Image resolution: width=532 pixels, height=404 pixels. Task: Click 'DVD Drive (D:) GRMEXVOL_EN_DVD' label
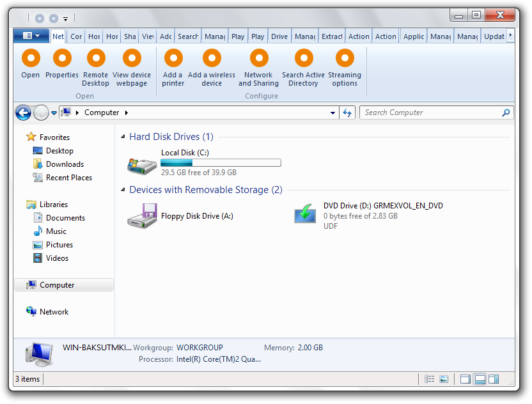383,206
